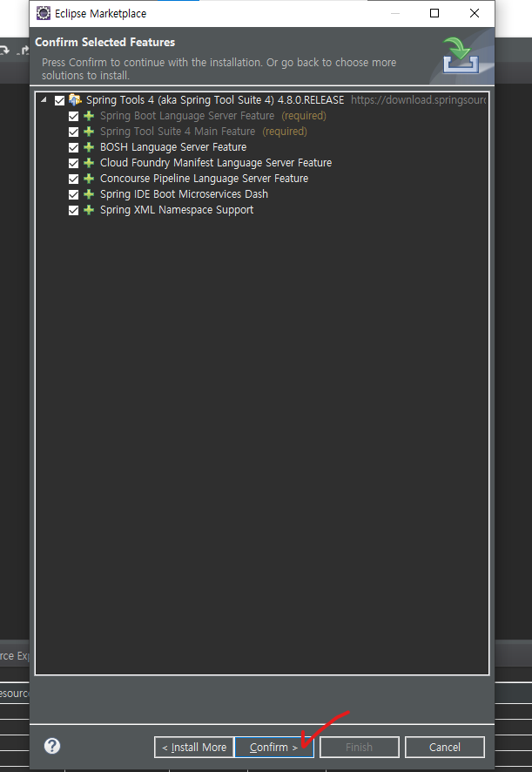Click plus icon beside Cloud Foundry Manifest feature
The width and height of the screenshot is (532, 772).
point(89,163)
